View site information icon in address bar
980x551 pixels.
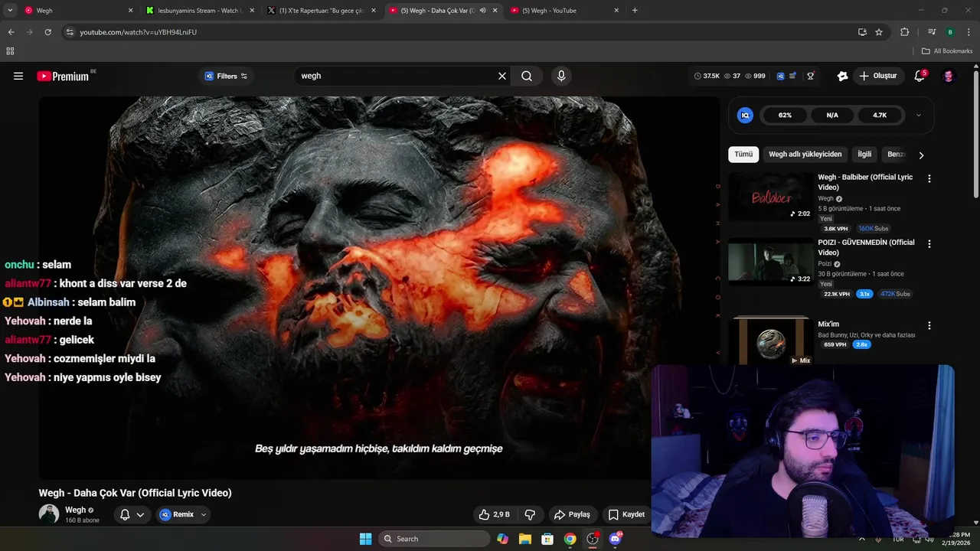70,32
